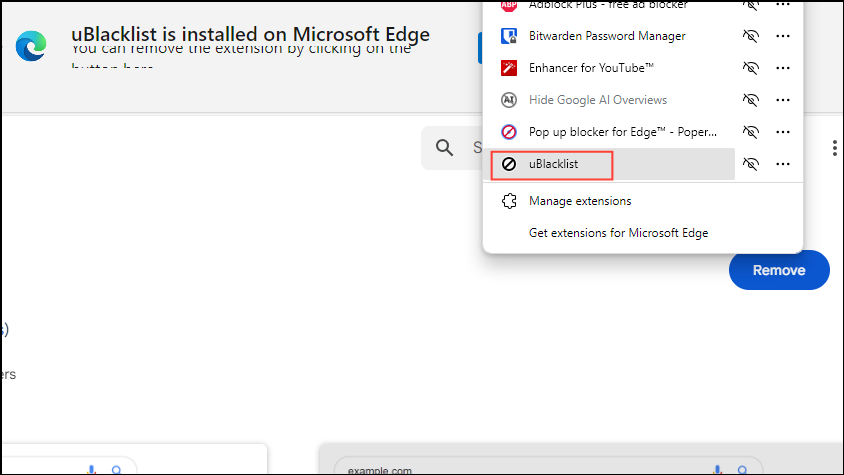Click the uBlacklist prohibition icon

point(509,164)
